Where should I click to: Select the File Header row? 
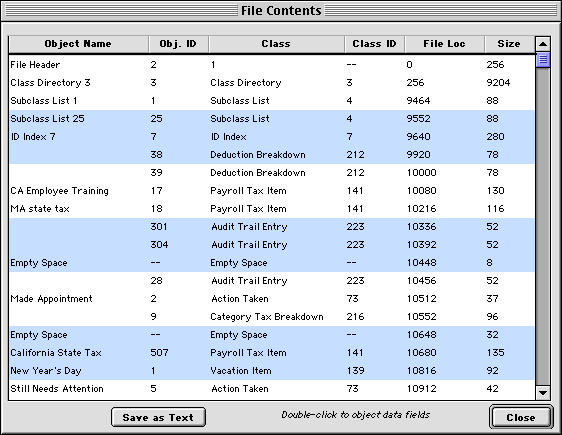coord(272,65)
